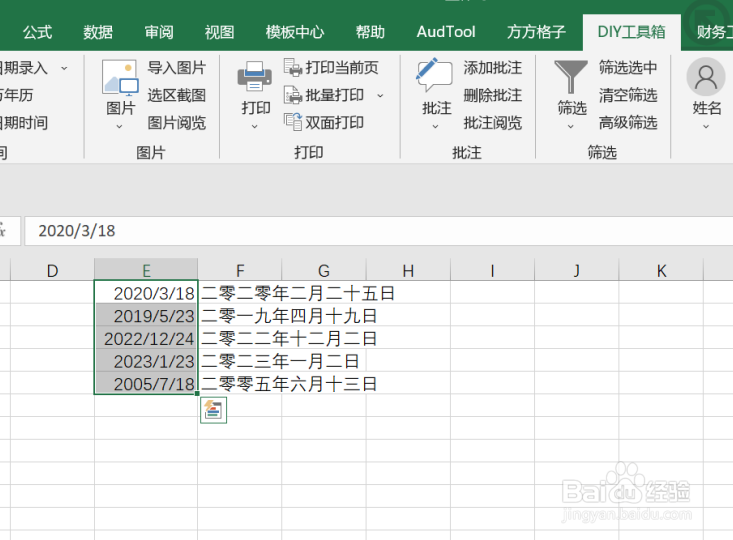This screenshot has width=733, height=540.
Task: Open the 公式 ribbon tab
Action: coord(37,32)
